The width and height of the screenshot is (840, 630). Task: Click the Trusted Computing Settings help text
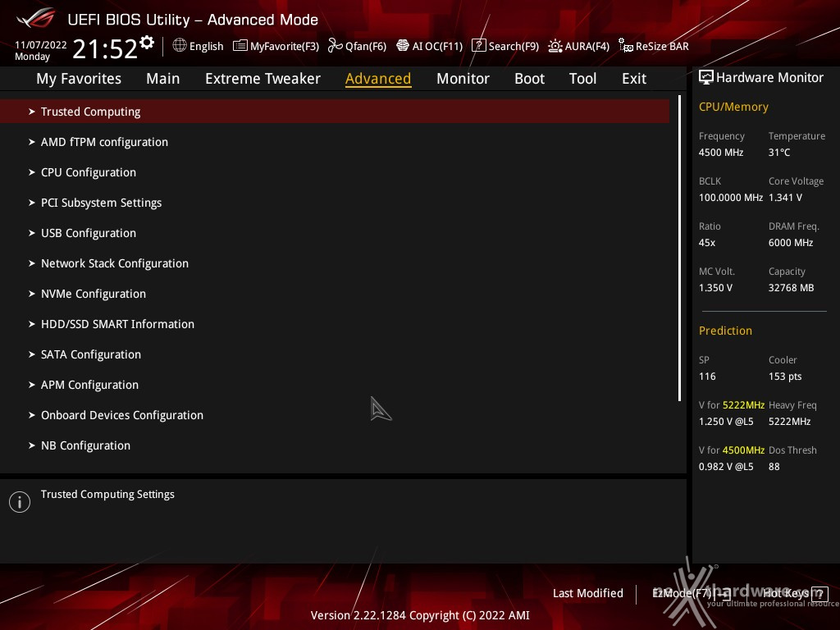pos(107,495)
